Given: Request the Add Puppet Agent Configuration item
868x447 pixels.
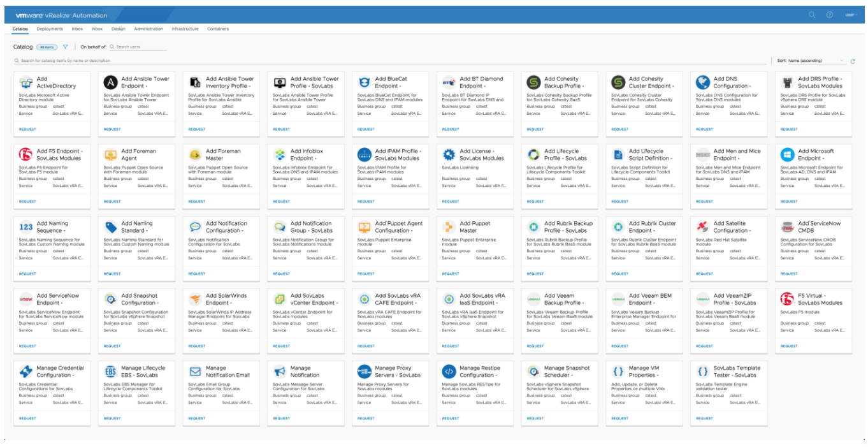Looking at the screenshot, I should pyautogui.click(x=366, y=274).
